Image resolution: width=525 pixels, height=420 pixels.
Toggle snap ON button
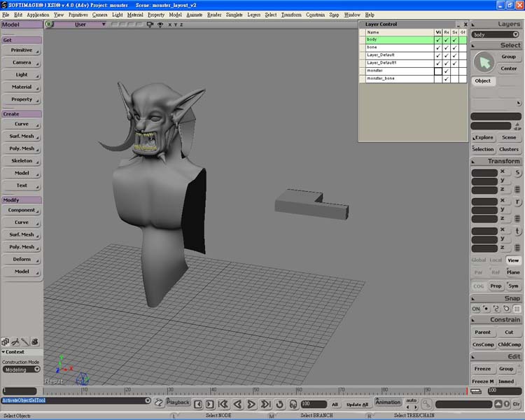pyautogui.click(x=476, y=309)
